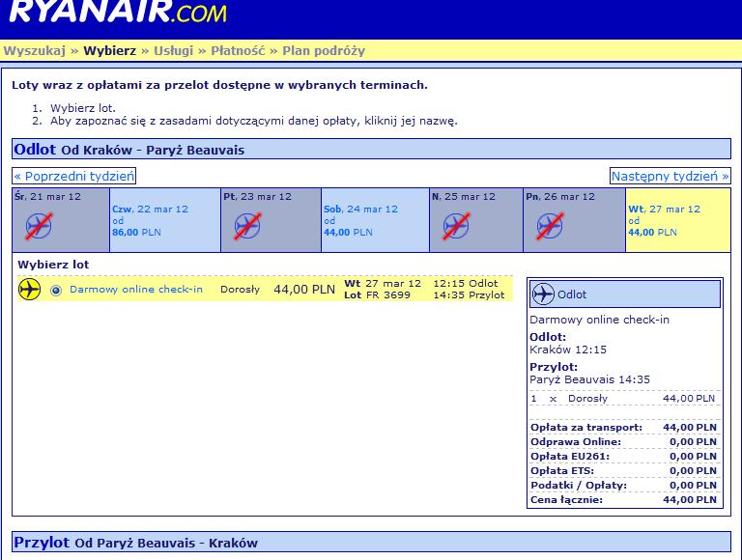Viewport: 742px width, 560px height.
Task: Click Opłata EU261 fee name in summary
Action: pos(570,457)
